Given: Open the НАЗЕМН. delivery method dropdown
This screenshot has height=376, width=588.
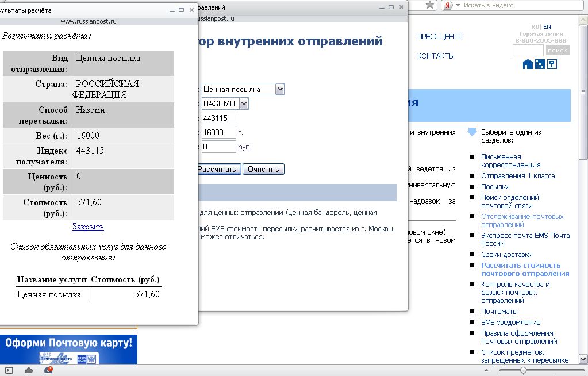Looking at the screenshot, I should point(225,103).
